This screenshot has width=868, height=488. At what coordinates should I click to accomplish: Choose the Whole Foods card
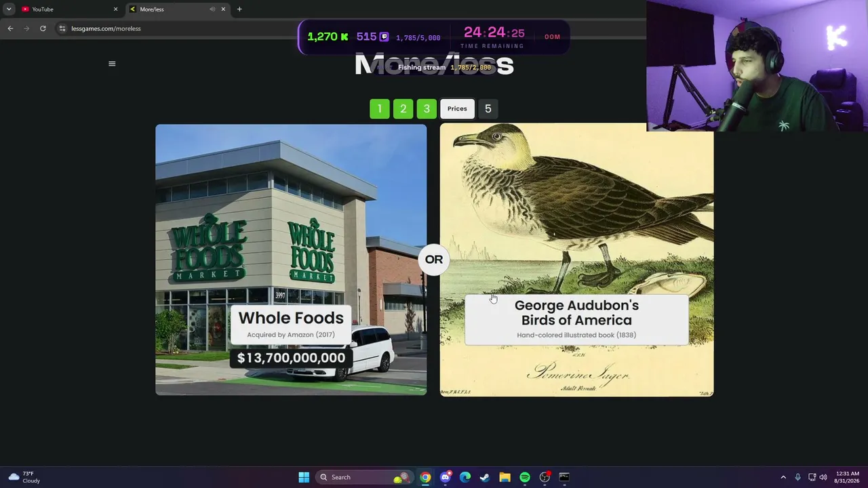point(291,260)
